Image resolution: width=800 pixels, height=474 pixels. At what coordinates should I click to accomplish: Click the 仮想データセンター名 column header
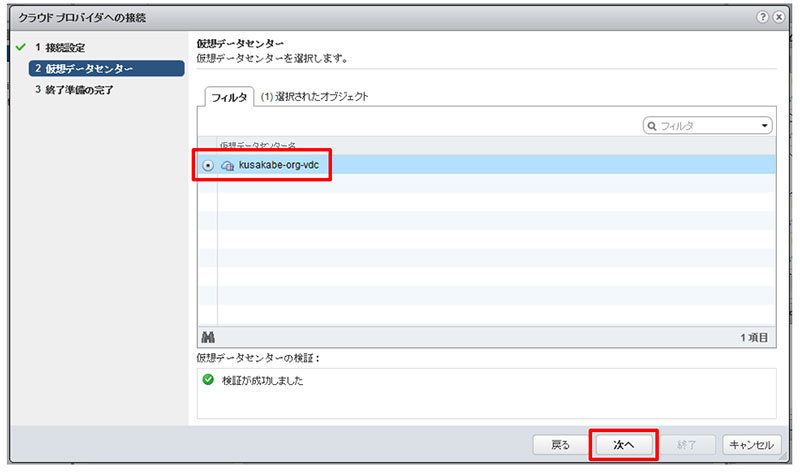pyautogui.click(x=258, y=146)
